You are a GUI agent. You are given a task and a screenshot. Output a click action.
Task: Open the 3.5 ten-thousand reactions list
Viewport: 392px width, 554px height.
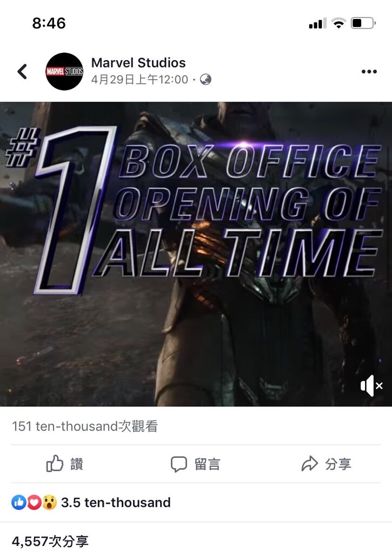click(116, 503)
